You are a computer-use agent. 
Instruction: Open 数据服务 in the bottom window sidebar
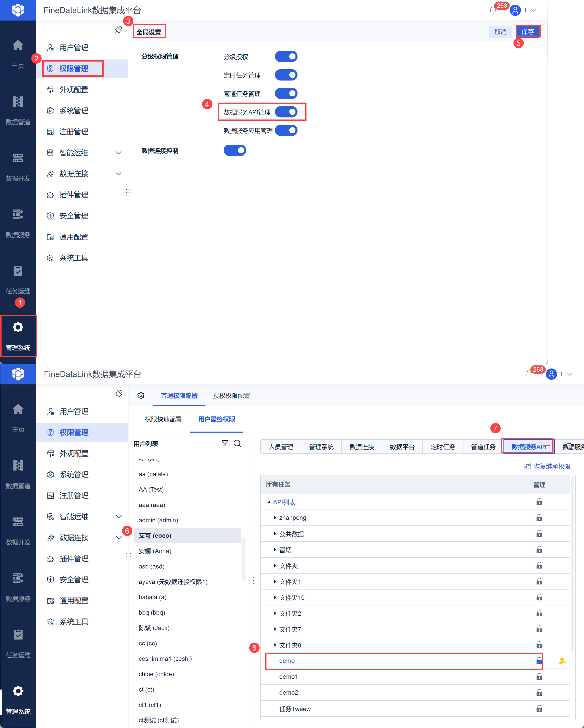click(18, 587)
